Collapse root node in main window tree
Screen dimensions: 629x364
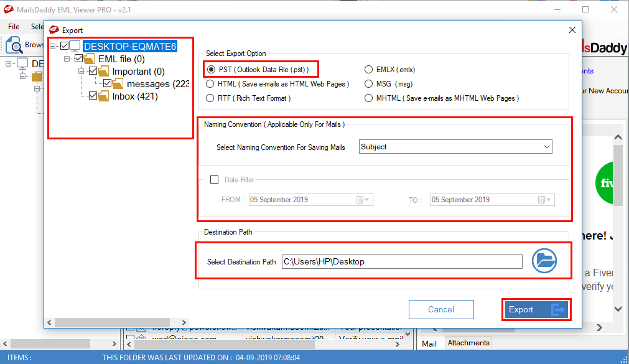click(9, 64)
